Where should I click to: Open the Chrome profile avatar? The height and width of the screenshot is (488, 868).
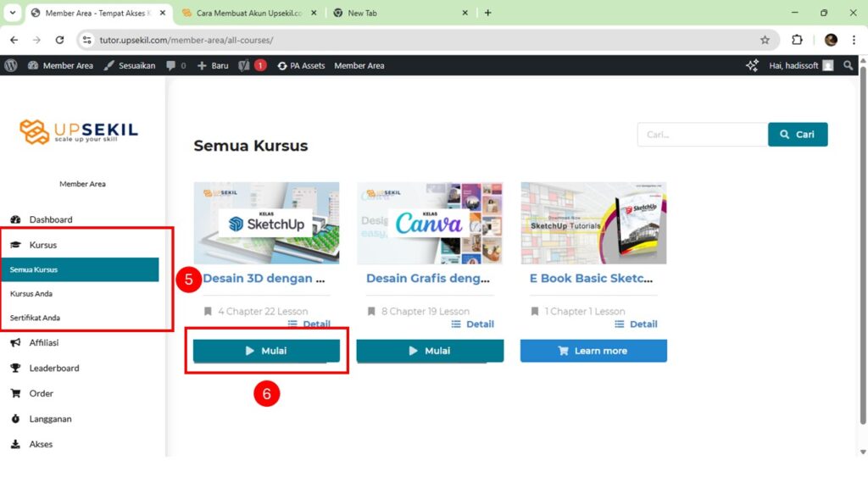point(831,40)
